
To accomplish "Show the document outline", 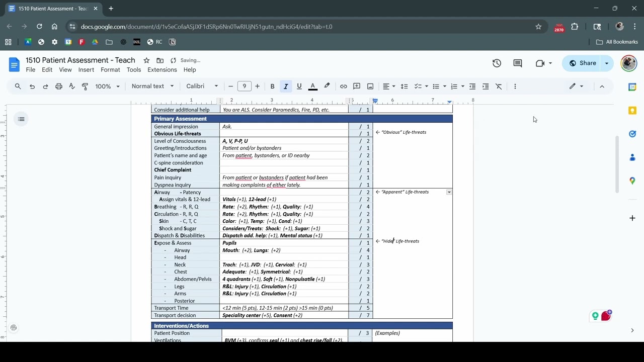I will tap(21, 119).
